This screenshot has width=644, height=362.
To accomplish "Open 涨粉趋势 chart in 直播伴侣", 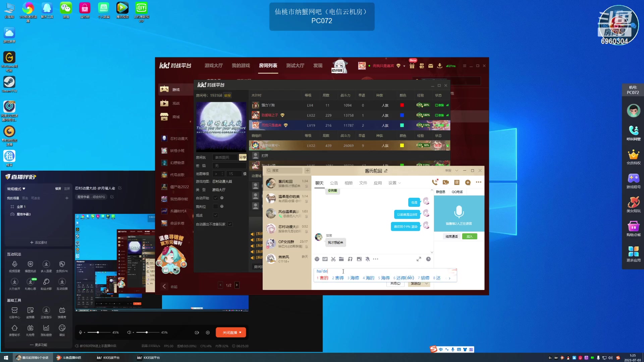I will coord(46,330).
